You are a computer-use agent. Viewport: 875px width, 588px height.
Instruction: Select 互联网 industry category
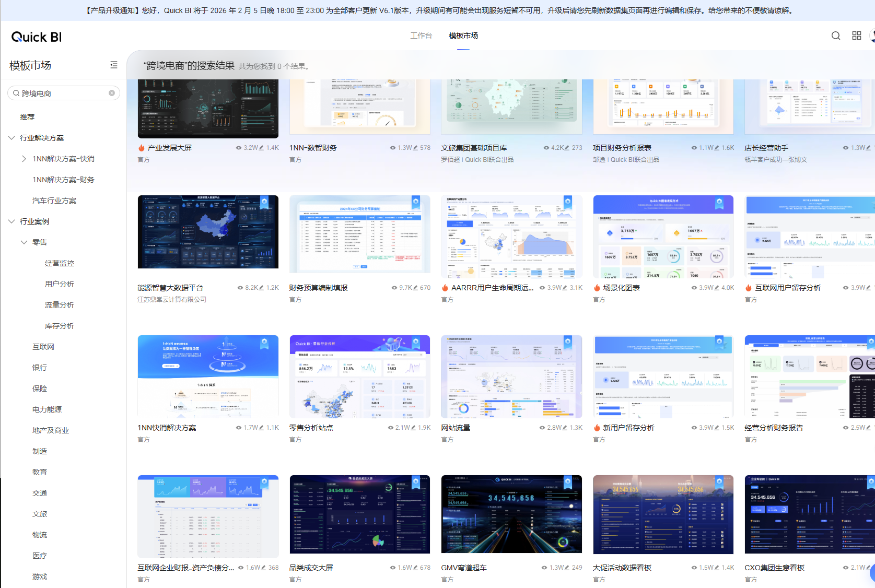(x=43, y=347)
